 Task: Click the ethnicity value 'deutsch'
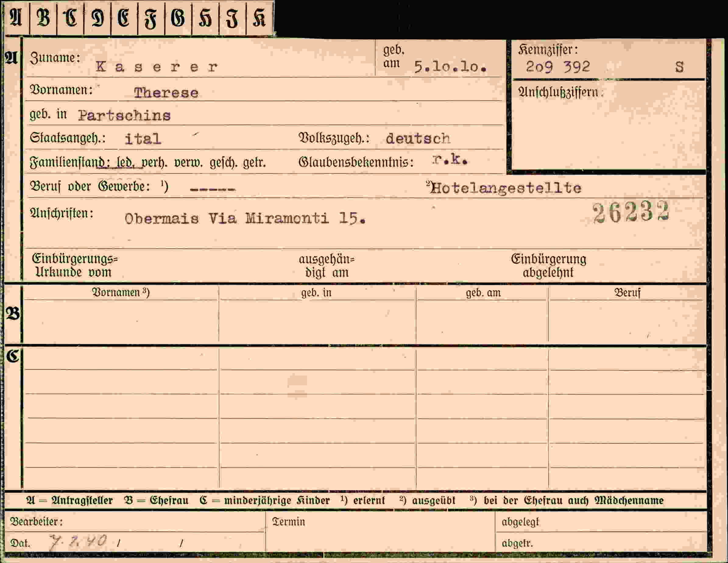(x=418, y=138)
